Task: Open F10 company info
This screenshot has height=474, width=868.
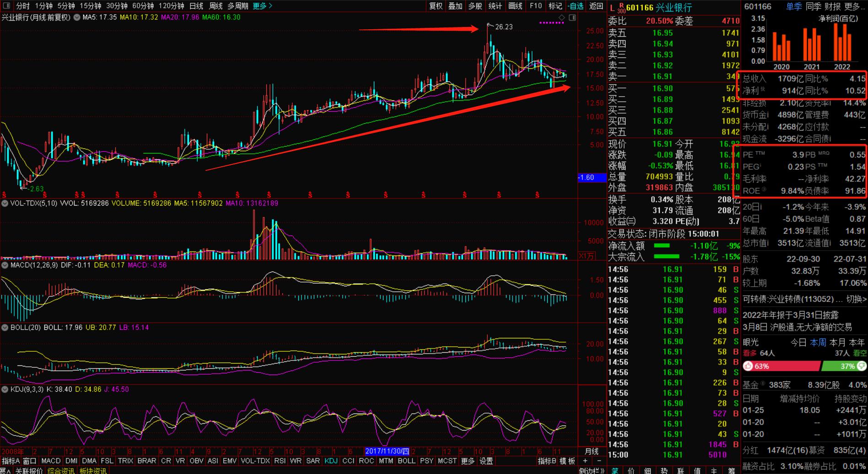Action: (536, 6)
